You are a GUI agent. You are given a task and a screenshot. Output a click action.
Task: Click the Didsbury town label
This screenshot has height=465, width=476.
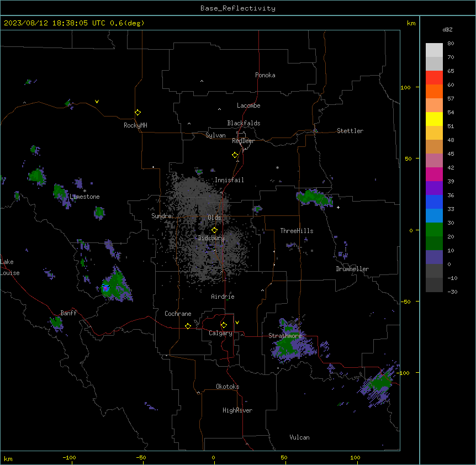tap(211, 238)
